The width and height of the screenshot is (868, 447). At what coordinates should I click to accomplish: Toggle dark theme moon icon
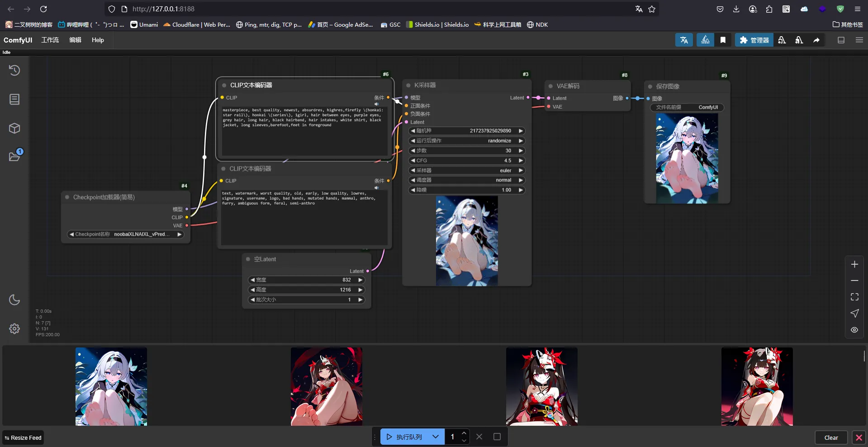(x=14, y=300)
